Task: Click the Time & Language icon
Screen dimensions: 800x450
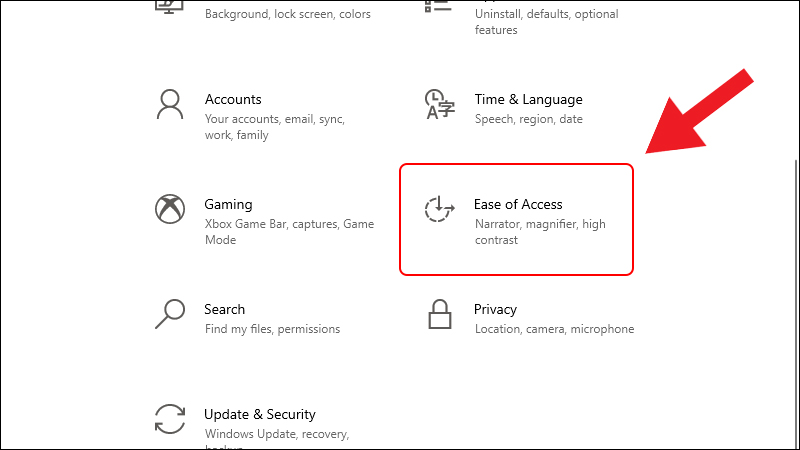Action: pyautogui.click(x=439, y=104)
